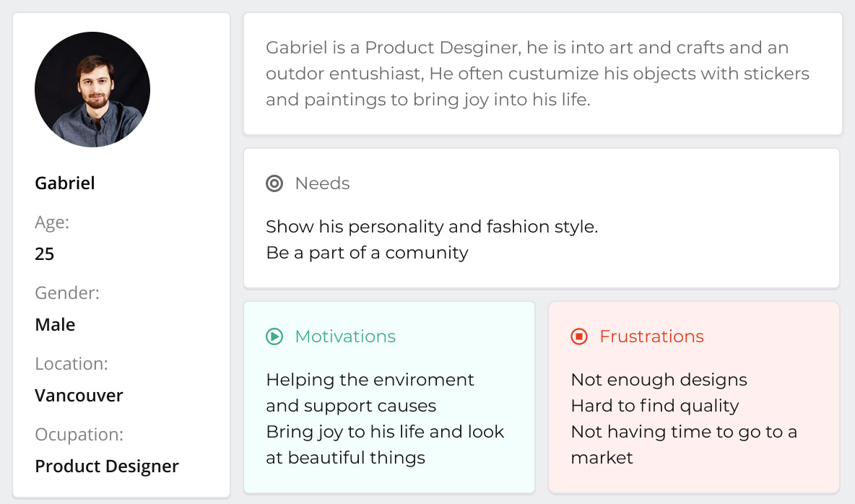Click the Location label
The width and height of the screenshot is (855, 504).
(x=71, y=364)
